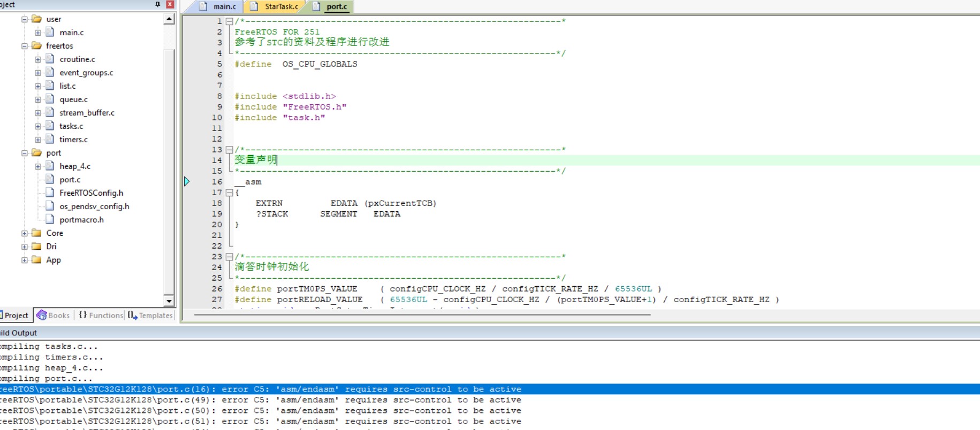Viewport: 980px width, 430px height.
Task: Select the Core folder icon
Action: [x=36, y=233]
